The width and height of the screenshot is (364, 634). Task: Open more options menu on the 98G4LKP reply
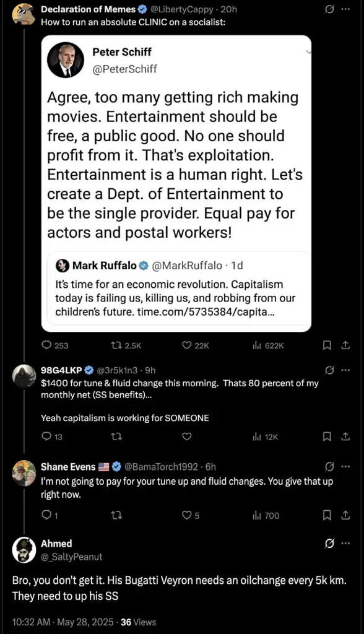[345, 370]
